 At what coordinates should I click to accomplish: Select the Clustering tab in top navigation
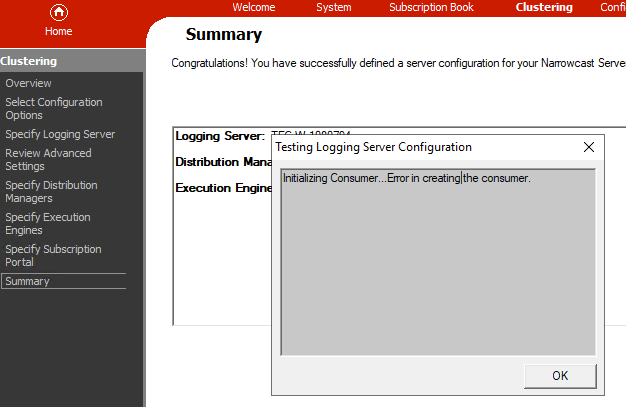[544, 7]
